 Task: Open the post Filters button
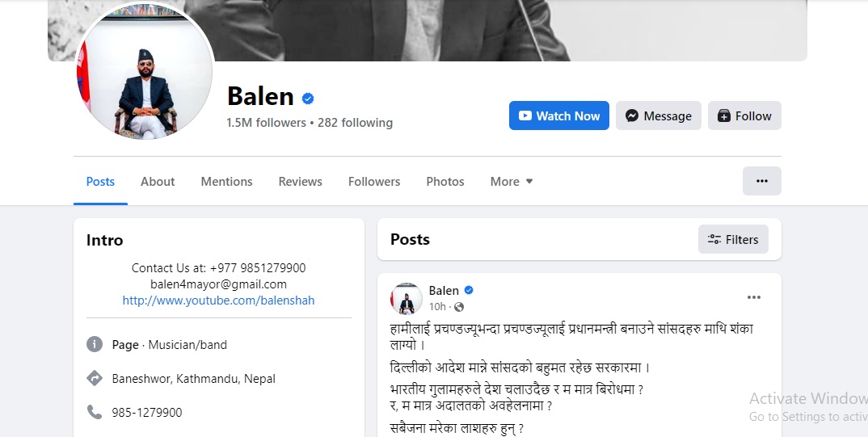(x=733, y=239)
